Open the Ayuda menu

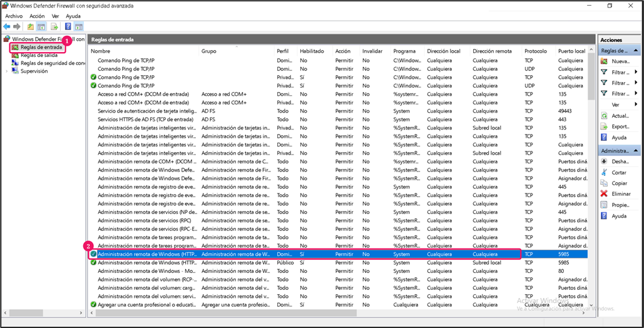point(73,16)
